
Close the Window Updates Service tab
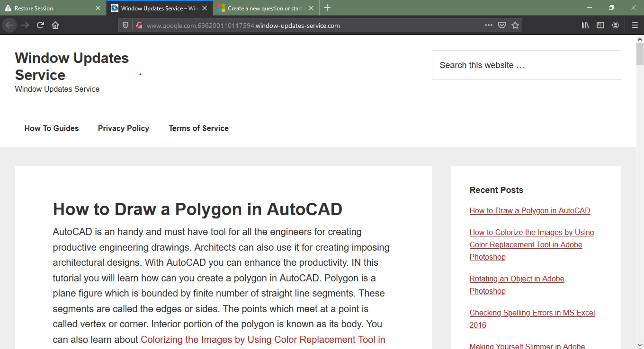pyautogui.click(x=205, y=8)
